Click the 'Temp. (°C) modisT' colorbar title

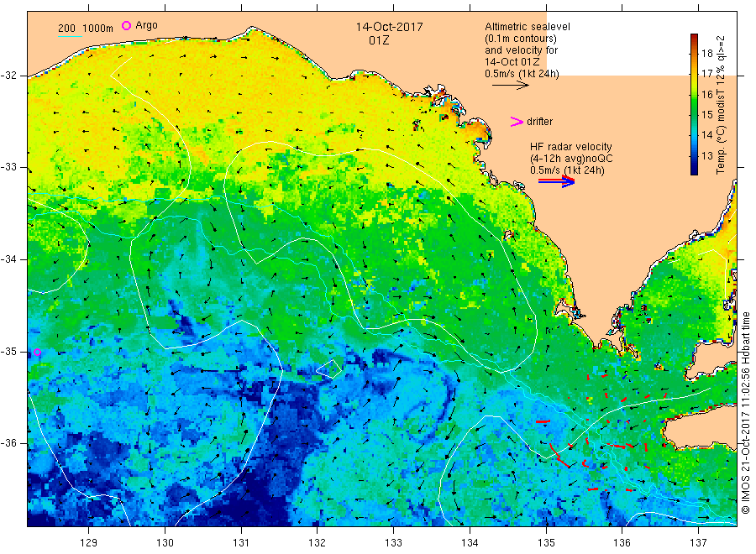coord(721,105)
